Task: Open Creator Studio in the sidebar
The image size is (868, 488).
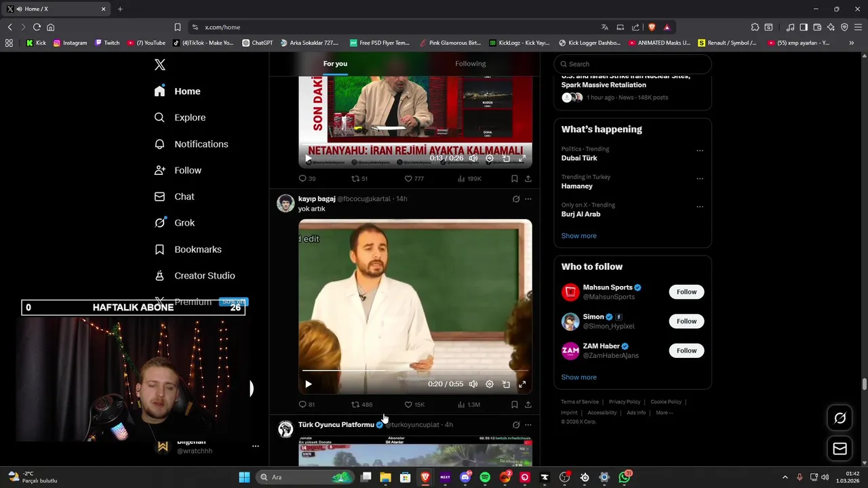Action: (195, 276)
